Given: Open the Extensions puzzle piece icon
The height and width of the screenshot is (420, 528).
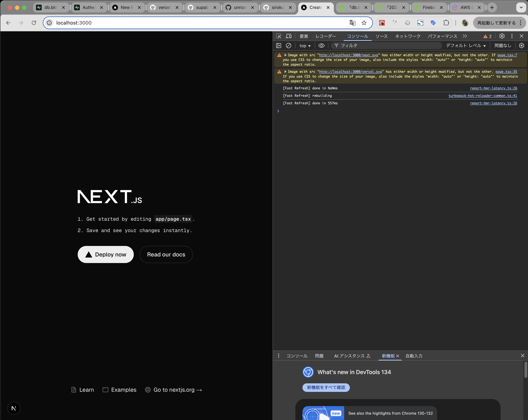Looking at the screenshot, I should tap(446, 23).
